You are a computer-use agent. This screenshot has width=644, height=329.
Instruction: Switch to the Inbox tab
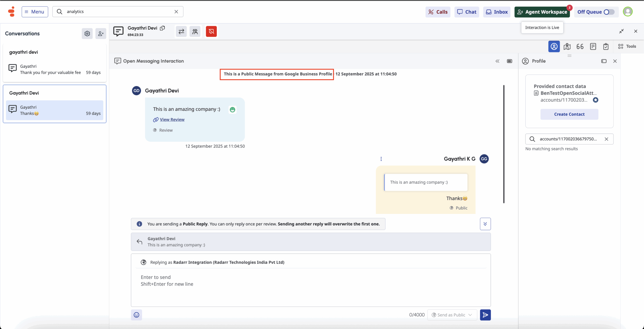[x=497, y=12]
